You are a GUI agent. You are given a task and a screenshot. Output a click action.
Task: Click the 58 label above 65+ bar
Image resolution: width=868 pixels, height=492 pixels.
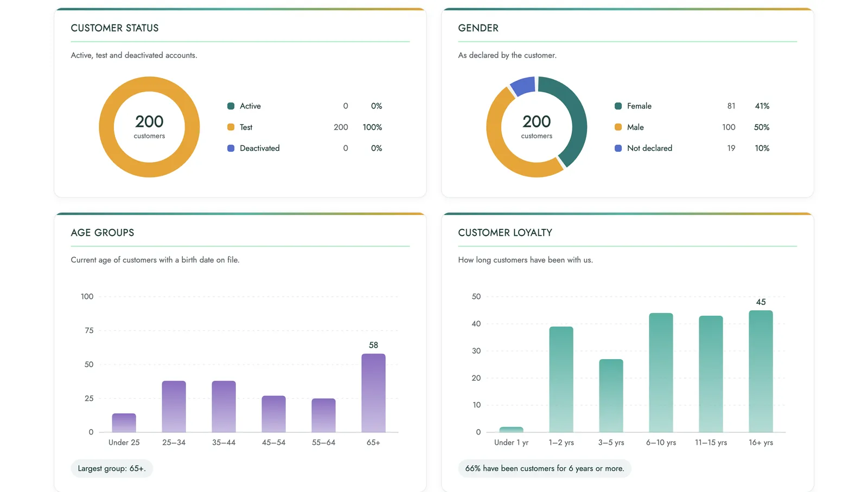tap(373, 345)
